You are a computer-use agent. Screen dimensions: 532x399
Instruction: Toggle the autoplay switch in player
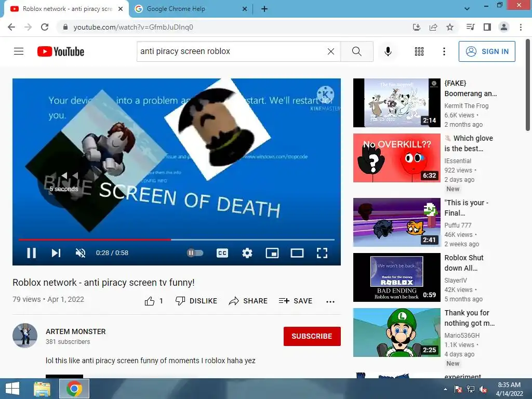click(x=195, y=253)
